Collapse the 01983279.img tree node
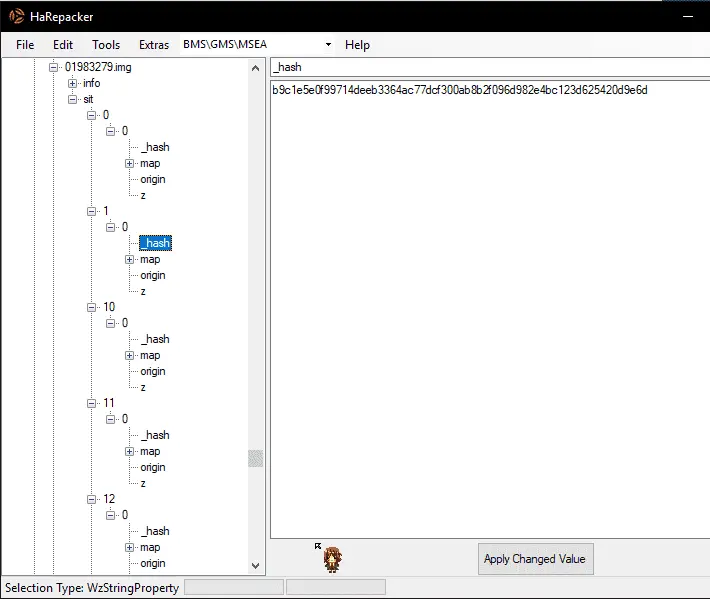 (x=53, y=67)
